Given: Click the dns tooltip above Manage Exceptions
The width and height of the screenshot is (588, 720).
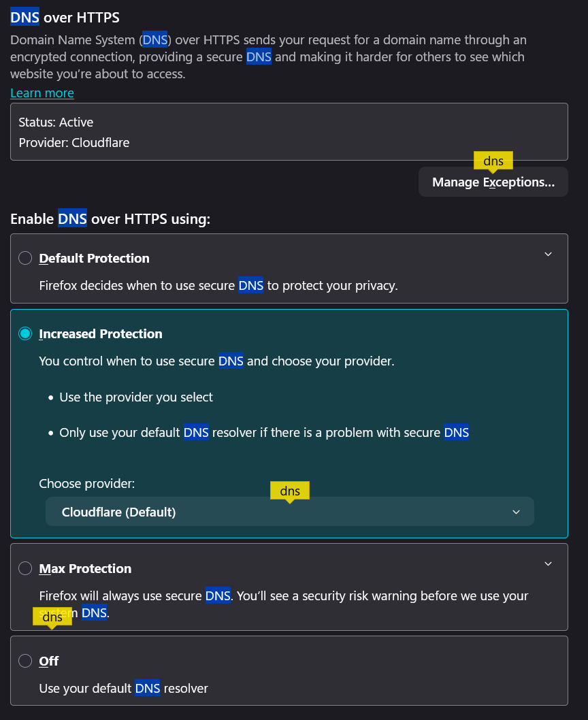Looking at the screenshot, I should pos(493,161).
